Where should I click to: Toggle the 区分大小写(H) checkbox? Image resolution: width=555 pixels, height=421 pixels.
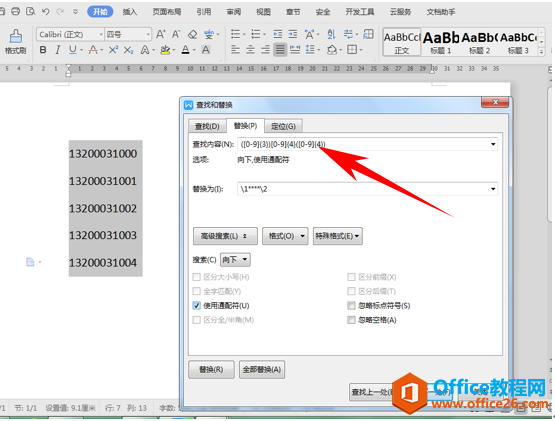[x=196, y=277]
